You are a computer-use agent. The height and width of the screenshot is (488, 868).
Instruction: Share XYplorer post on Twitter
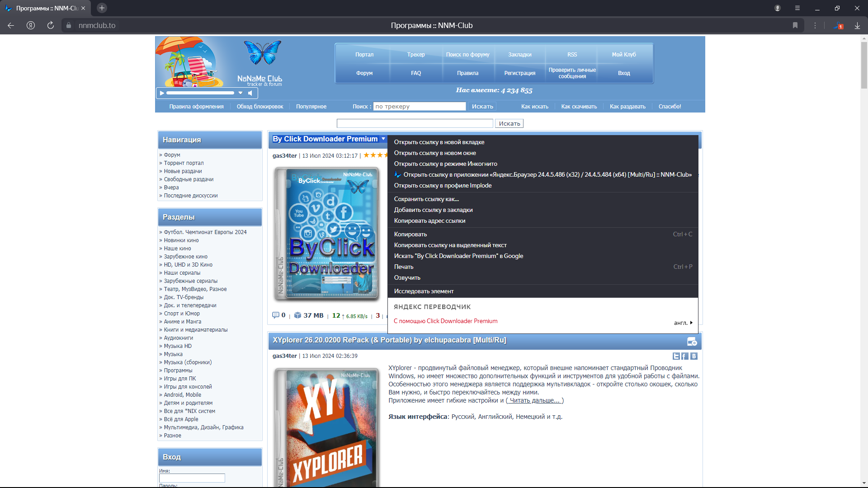676,356
